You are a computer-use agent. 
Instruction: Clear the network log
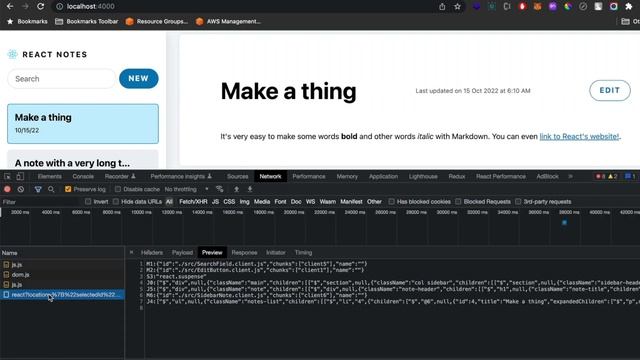click(x=21, y=189)
